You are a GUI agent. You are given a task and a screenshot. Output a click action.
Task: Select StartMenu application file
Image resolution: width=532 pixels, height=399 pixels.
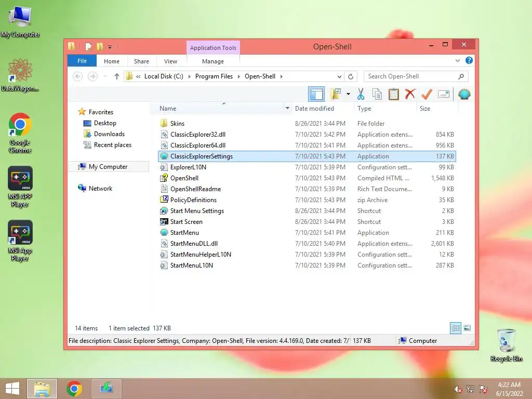(x=307, y=232)
